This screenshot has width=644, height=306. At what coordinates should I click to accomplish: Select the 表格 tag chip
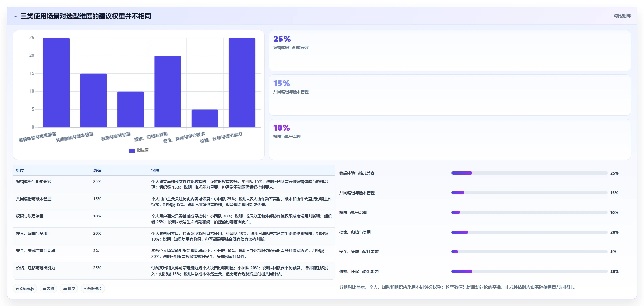[48, 289]
